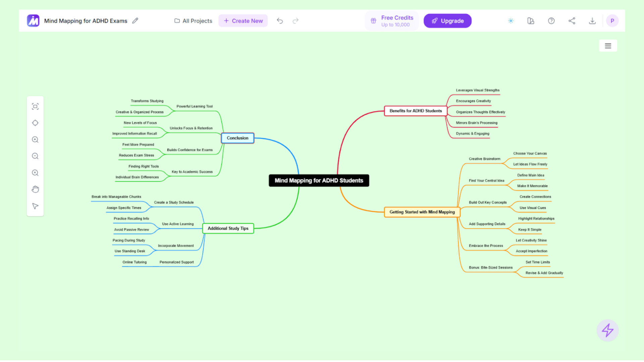Click the redo arrow
Viewport: 644px width, 362px height.
coord(296,20)
